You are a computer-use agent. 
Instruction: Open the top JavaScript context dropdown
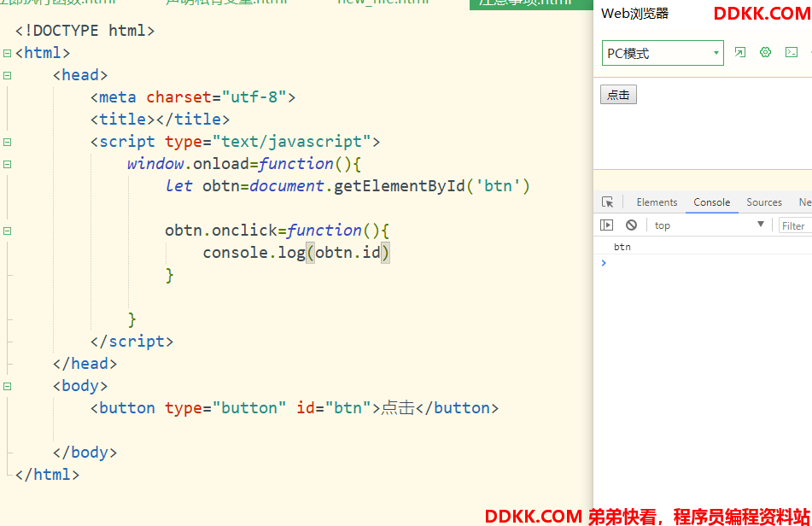[709, 225]
